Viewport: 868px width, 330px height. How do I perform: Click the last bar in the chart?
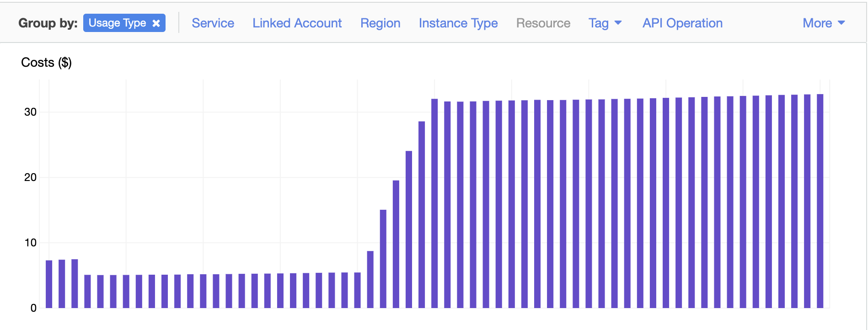(x=820, y=201)
